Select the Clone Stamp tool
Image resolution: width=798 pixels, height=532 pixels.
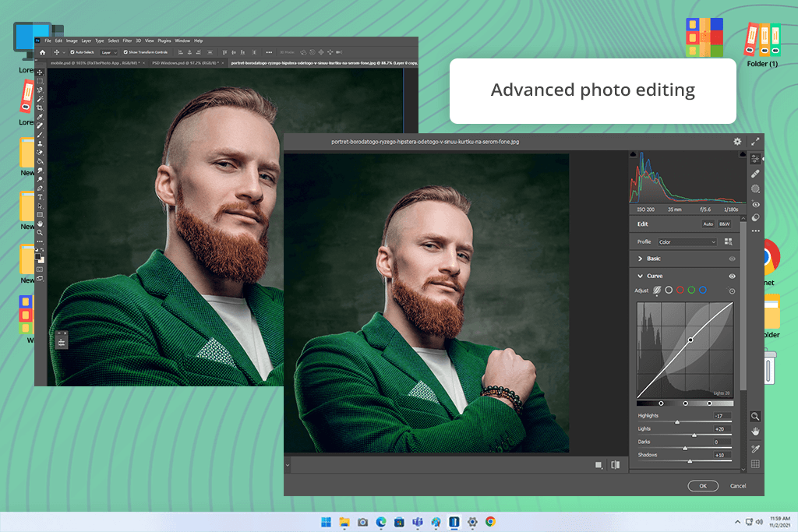(40, 143)
